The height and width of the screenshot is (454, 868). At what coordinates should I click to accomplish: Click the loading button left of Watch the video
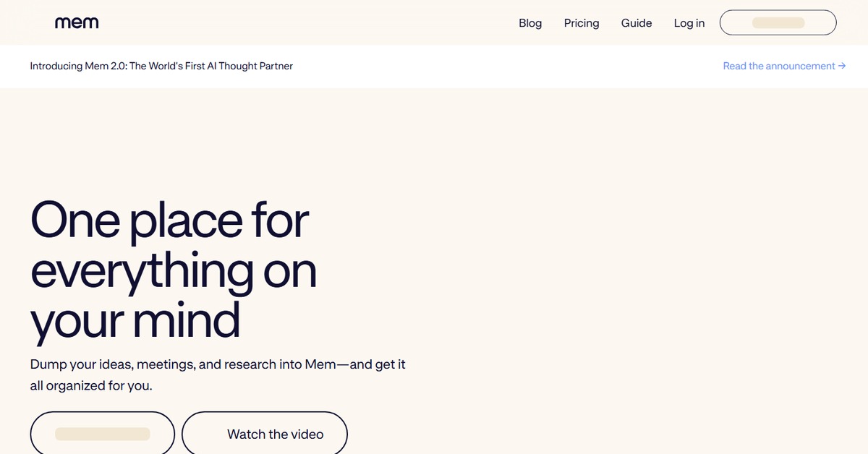(x=102, y=434)
